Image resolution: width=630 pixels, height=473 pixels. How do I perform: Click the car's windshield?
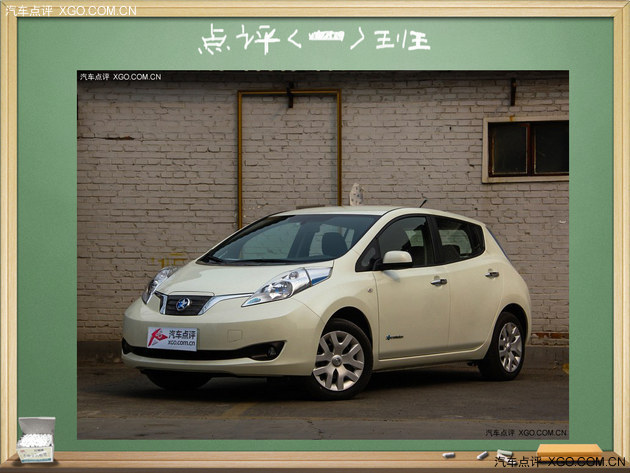pos(292,239)
